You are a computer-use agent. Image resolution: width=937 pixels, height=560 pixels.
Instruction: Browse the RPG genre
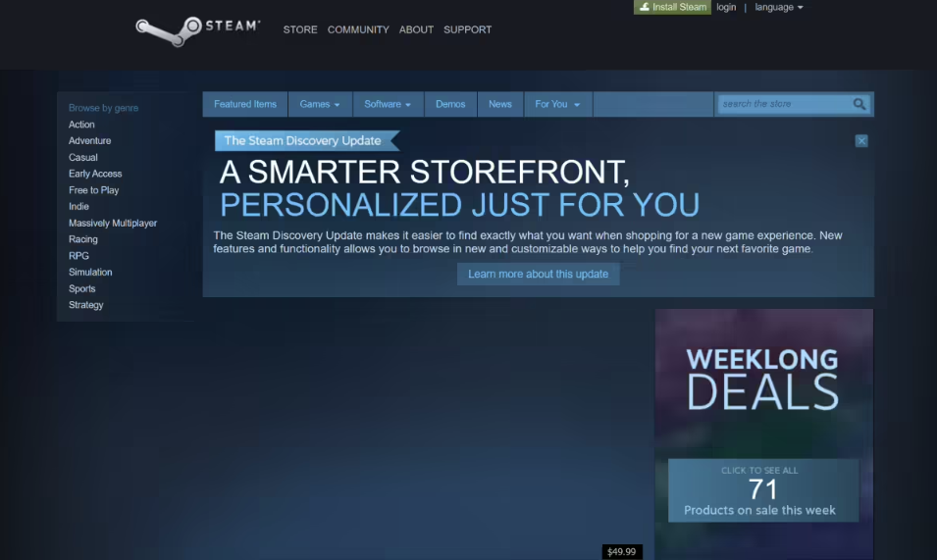78,256
